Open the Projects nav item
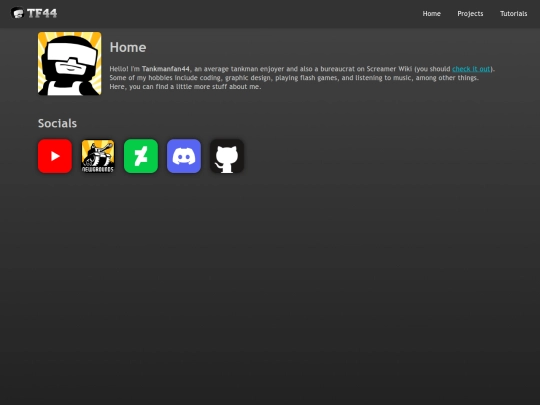This screenshot has height=405, width=540. 470,13
